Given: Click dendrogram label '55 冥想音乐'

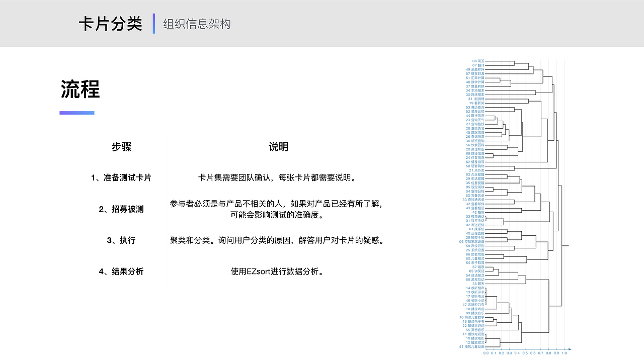Looking at the screenshot, I should point(475,330).
